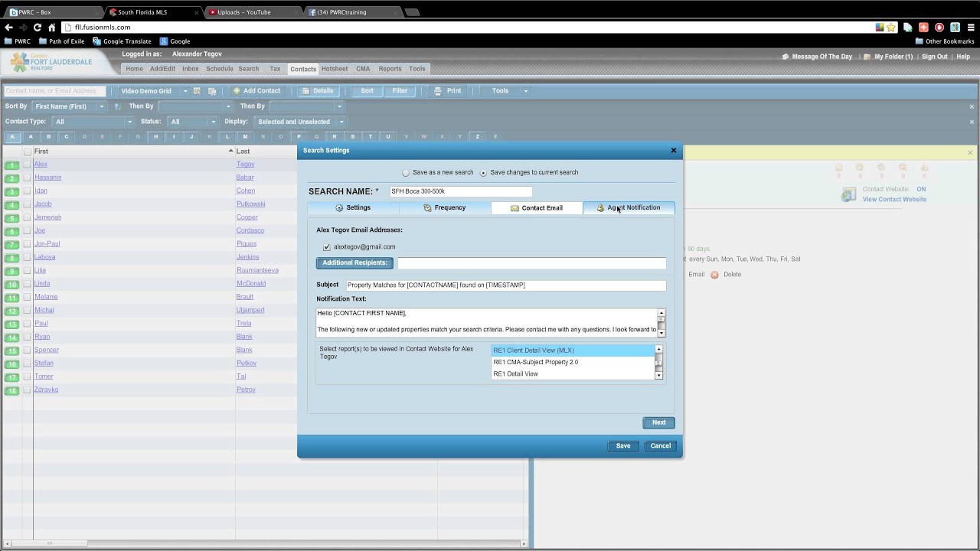
Task: Toggle the header select-all checkbox
Action: pos(28,152)
